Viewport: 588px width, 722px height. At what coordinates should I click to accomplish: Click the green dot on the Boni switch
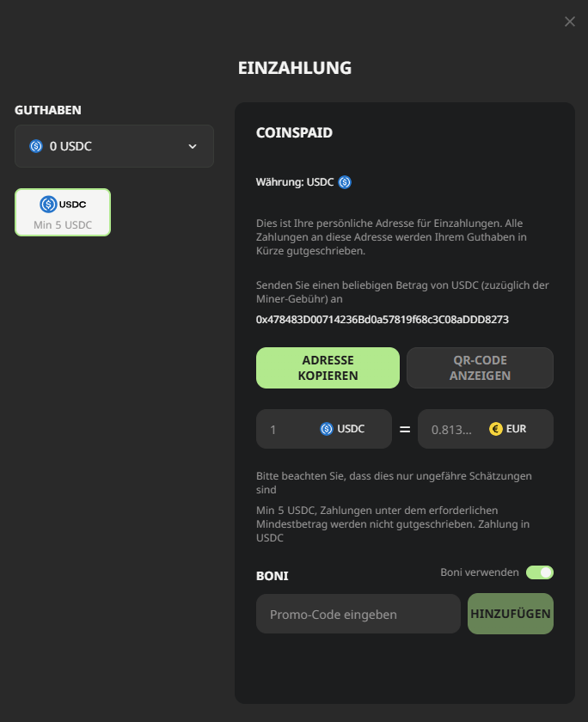tap(546, 572)
